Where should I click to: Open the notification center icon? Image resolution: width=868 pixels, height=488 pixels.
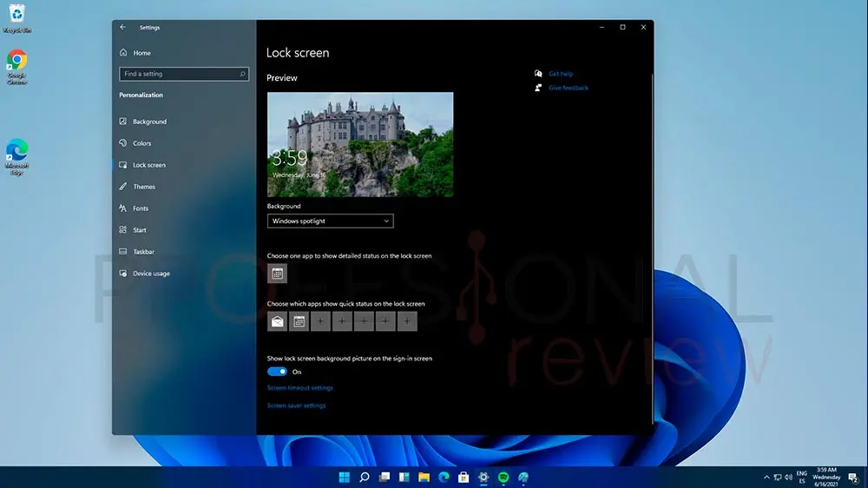[853, 478]
